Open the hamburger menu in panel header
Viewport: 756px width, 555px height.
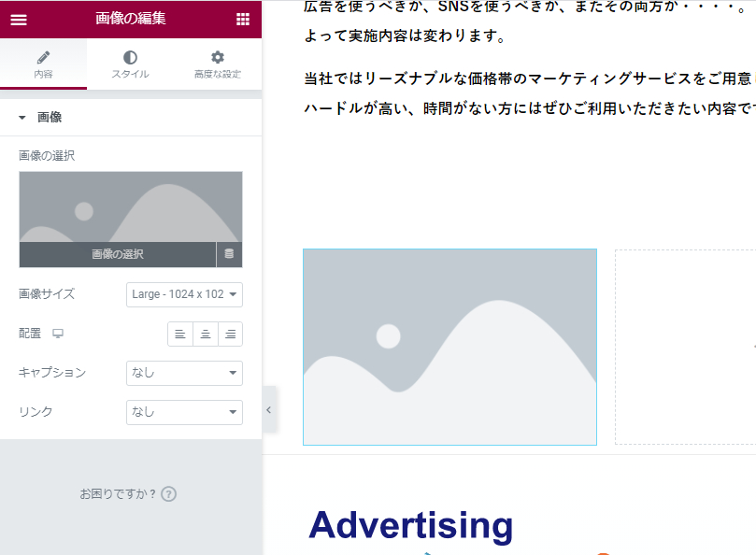tap(19, 20)
